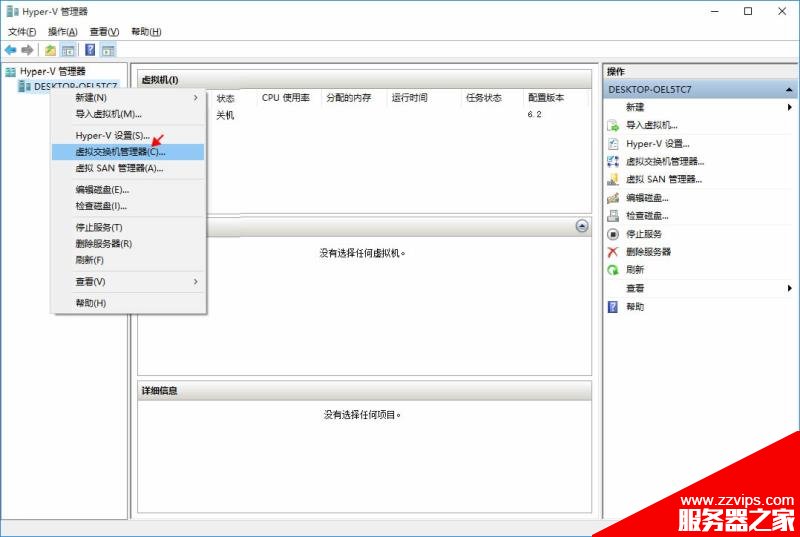Image resolution: width=800 pixels, height=537 pixels.
Task: Click the Hyper-V 管理器 tree root icon
Action: [11, 72]
